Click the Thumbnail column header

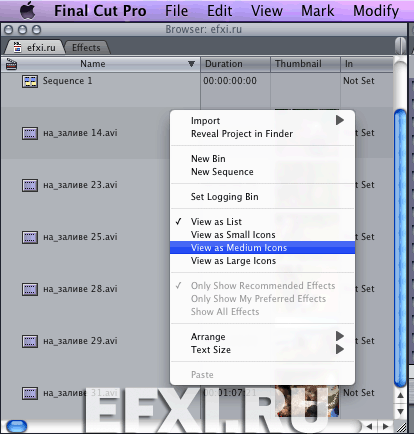[305, 64]
